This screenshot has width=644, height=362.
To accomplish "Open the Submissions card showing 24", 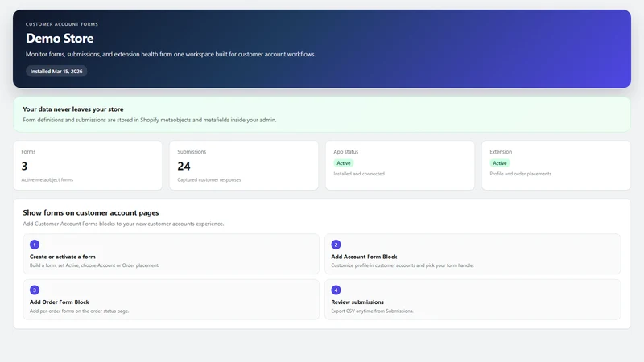I will pos(244,166).
